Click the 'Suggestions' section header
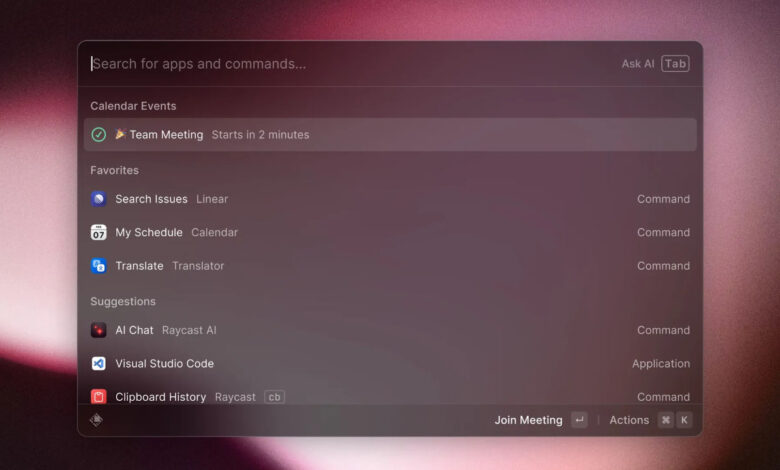The image size is (780, 470). click(123, 301)
